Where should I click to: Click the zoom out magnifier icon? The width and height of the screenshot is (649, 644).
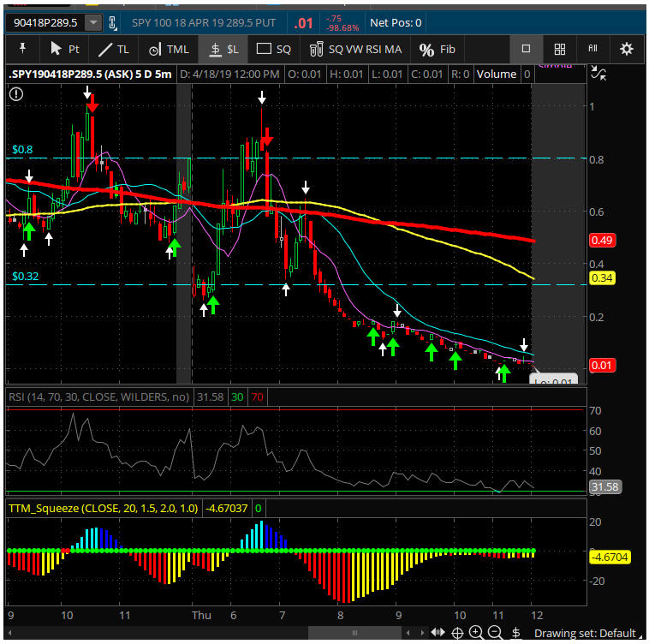click(x=496, y=634)
